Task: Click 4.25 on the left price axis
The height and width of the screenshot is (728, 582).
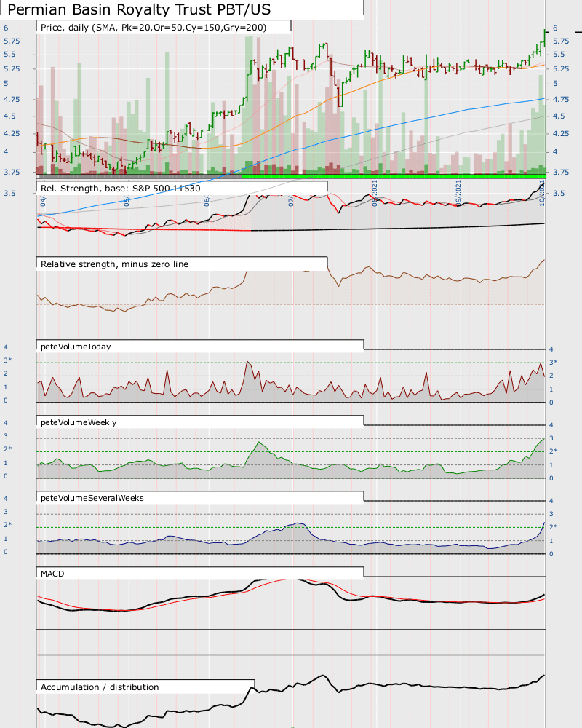Action: [x=12, y=133]
